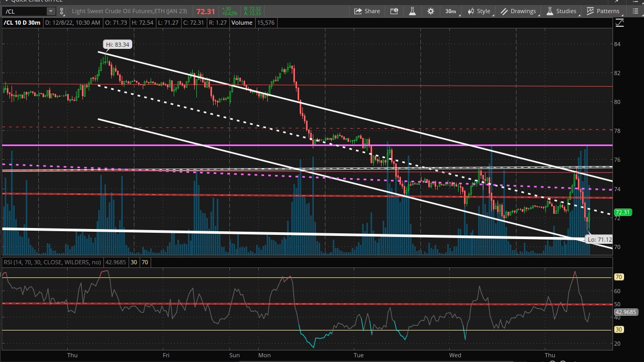Click the symbol link chain icon
This screenshot has height=362, width=644.
pyautogui.click(x=61, y=11)
